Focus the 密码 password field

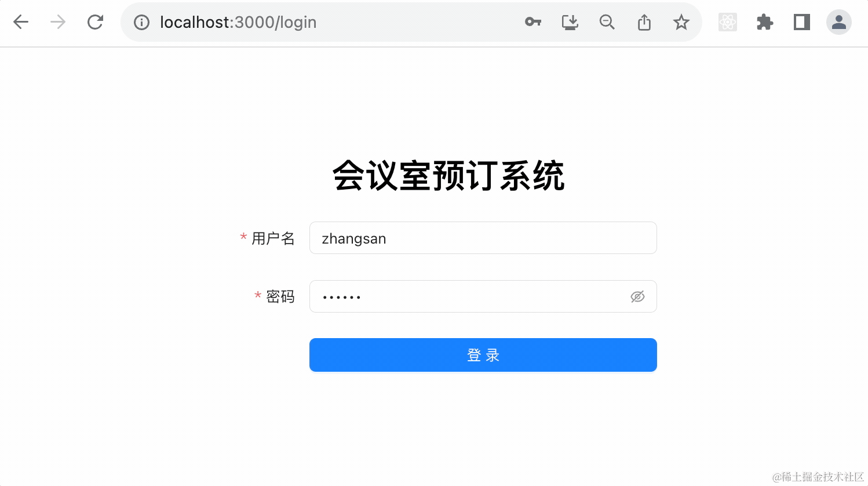pos(483,296)
